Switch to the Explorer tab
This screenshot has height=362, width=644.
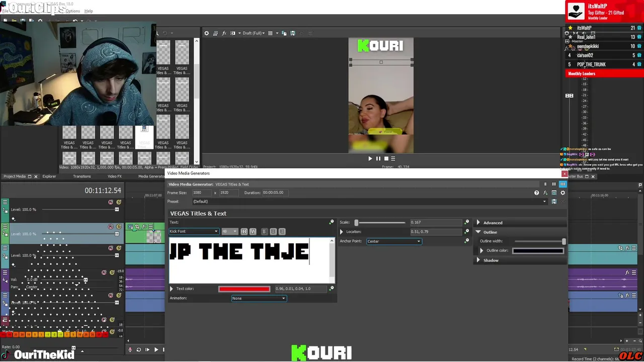point(49,176)
